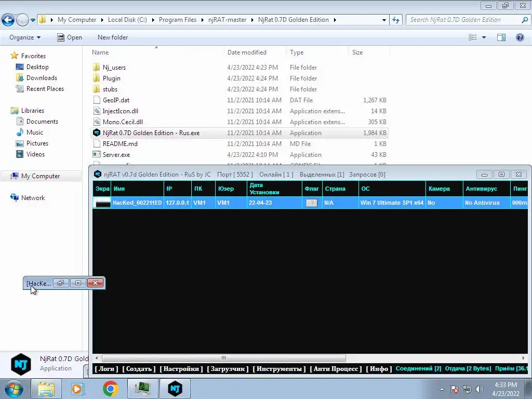This screenshot has width=532, height=399.
Task: Change the view with the views icon
Action: [x=473, y=37]
